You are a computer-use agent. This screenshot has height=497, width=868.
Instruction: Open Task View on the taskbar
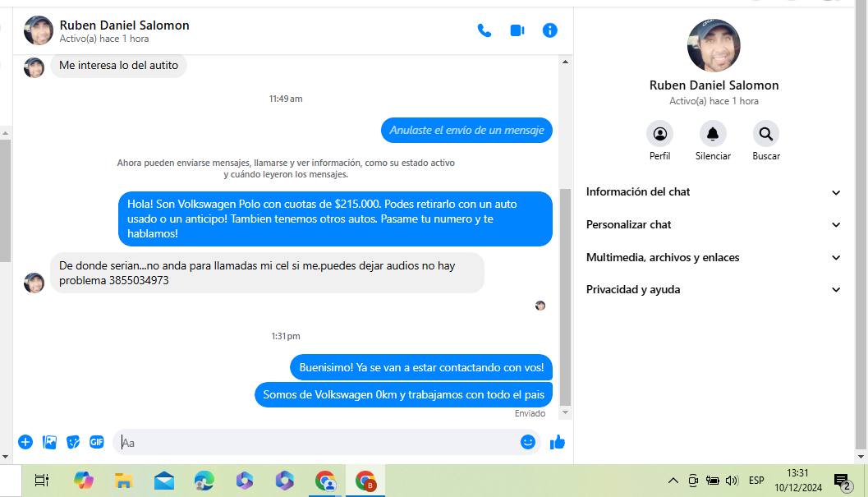tap(42, 481)
